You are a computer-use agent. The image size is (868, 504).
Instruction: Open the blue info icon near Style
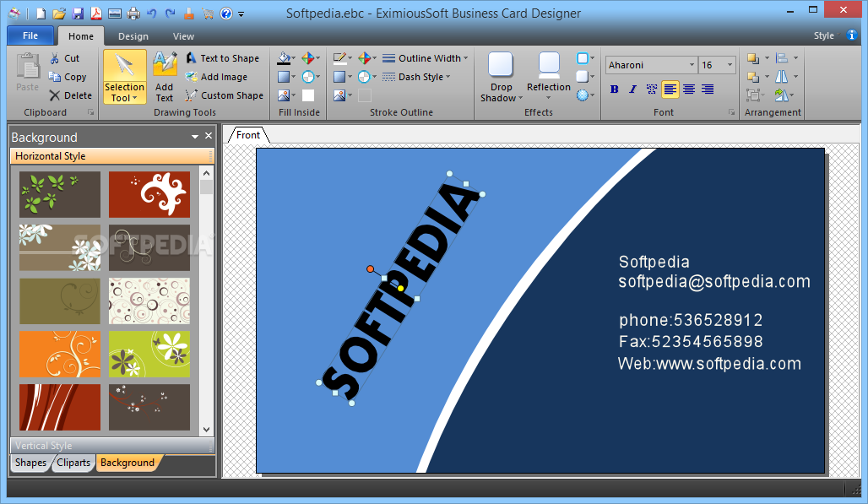852,35
